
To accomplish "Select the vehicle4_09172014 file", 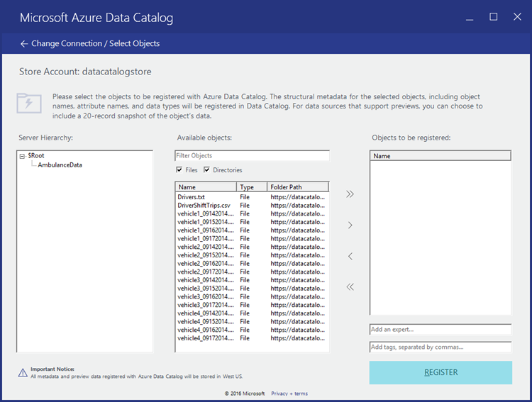I will tap(251, 338).
